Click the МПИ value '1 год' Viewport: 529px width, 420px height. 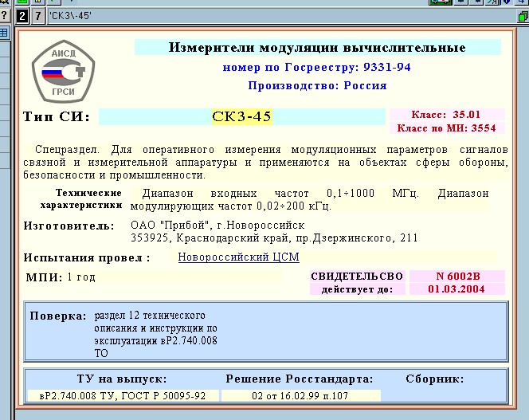(81, 277)
